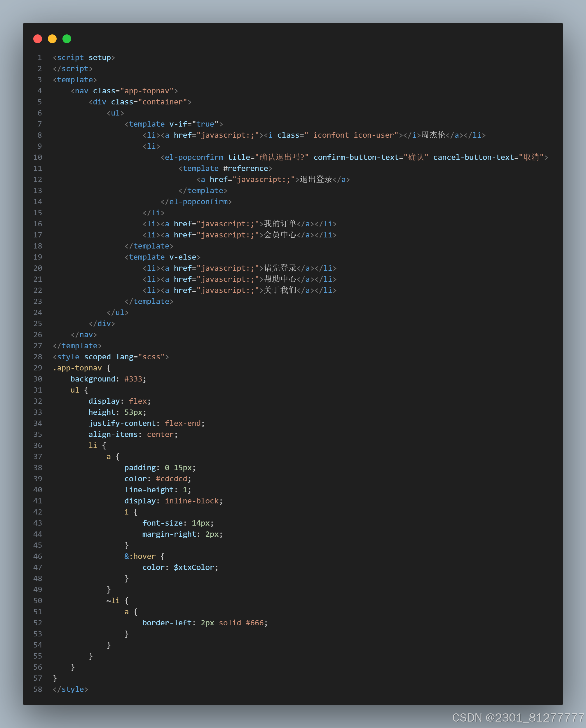The image size is (586, 728).
Task: Click the text "关于我们"
Action: pos(280,290)
